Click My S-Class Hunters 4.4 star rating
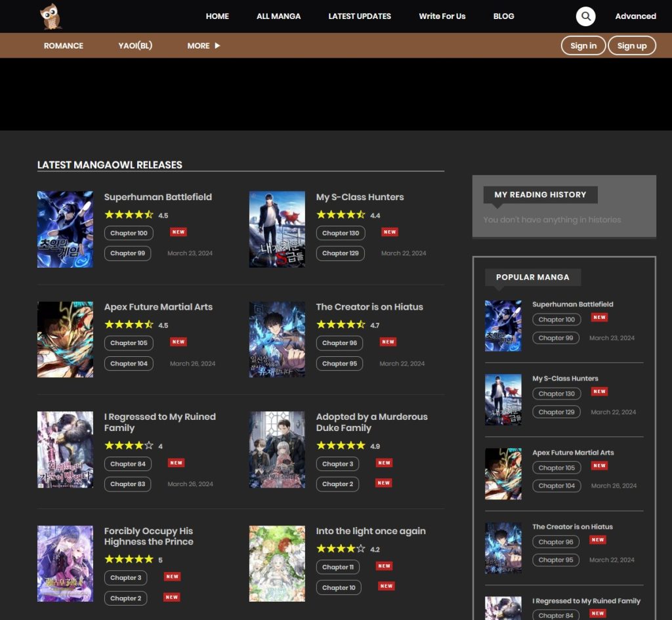The image size is (672, 620). pos(341,215)
